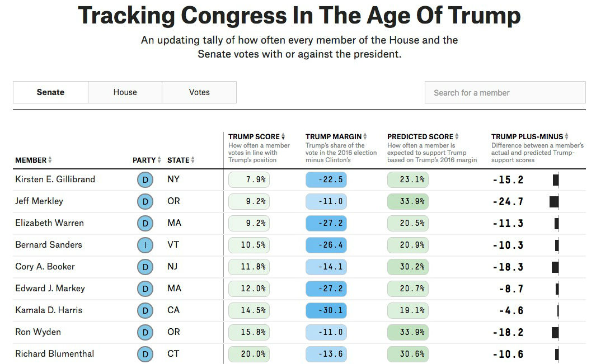596x364 pixels.
Task: Switch to the Votes tab
Action: point(199,92)
